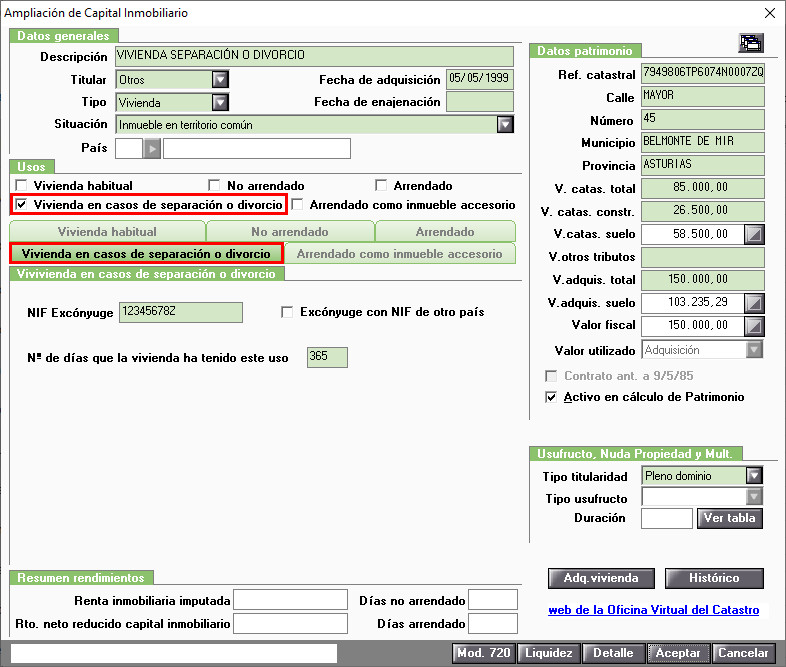Click the Adq.vivienda button
The image size is (786, 667).
pos(601,578)
